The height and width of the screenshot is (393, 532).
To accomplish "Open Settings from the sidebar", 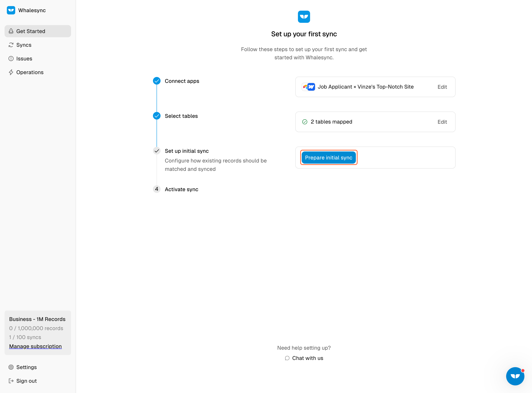I will [x=26, y=367].
